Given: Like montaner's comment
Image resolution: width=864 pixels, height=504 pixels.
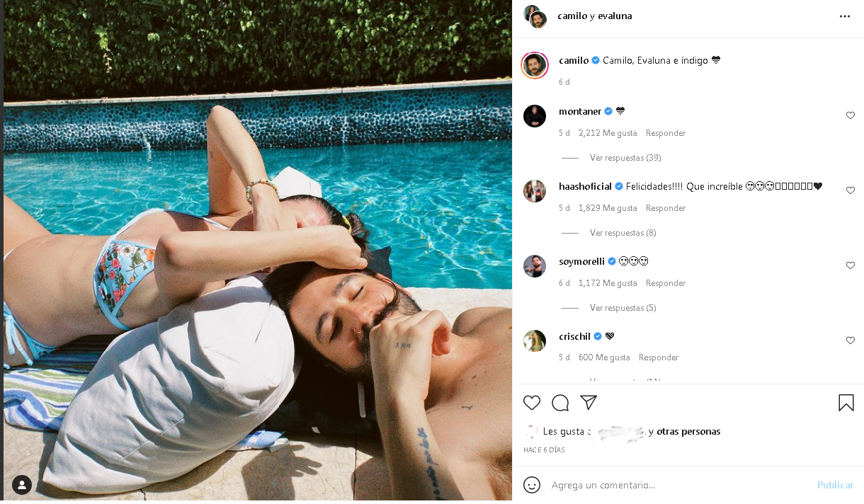Looking at the screenshot, I should click(x=851, y=115).
